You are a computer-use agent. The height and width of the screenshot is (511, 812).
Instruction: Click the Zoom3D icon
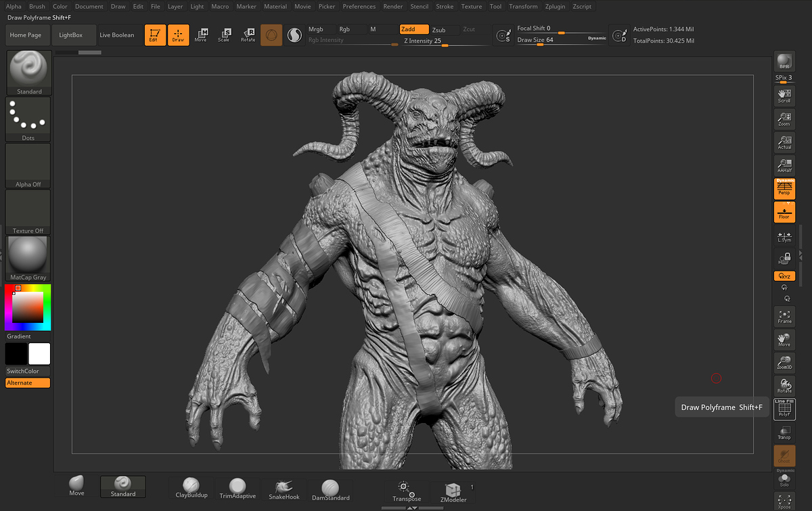[x=784, y=363]
